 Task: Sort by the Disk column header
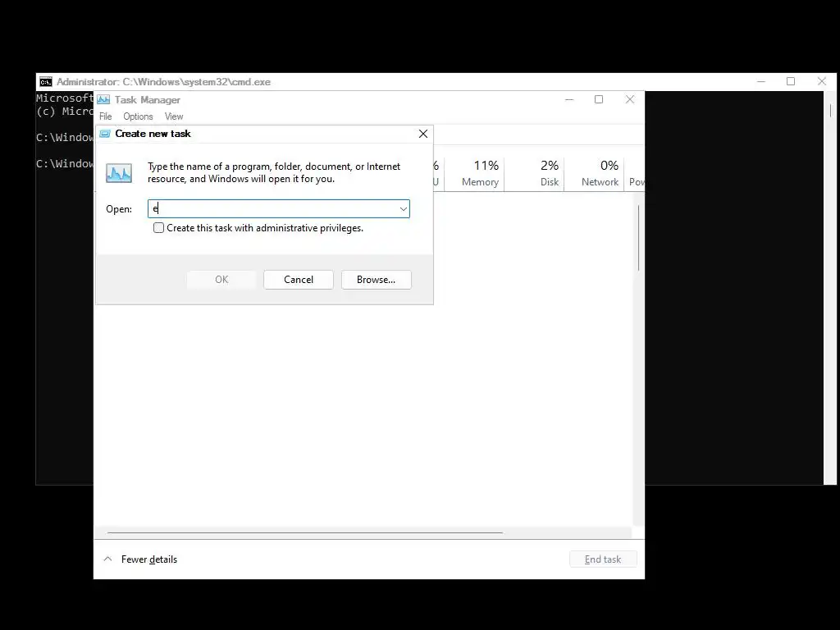(549, 182)
